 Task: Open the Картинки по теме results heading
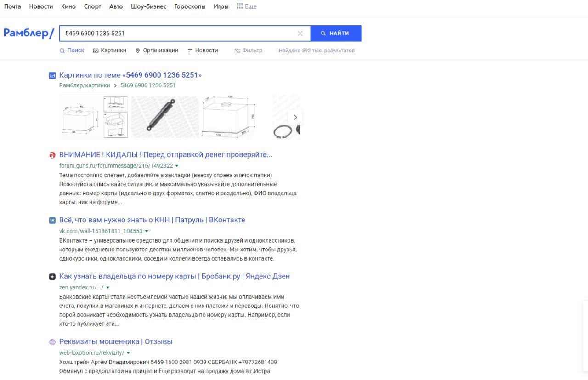click(x=130, y=75)
